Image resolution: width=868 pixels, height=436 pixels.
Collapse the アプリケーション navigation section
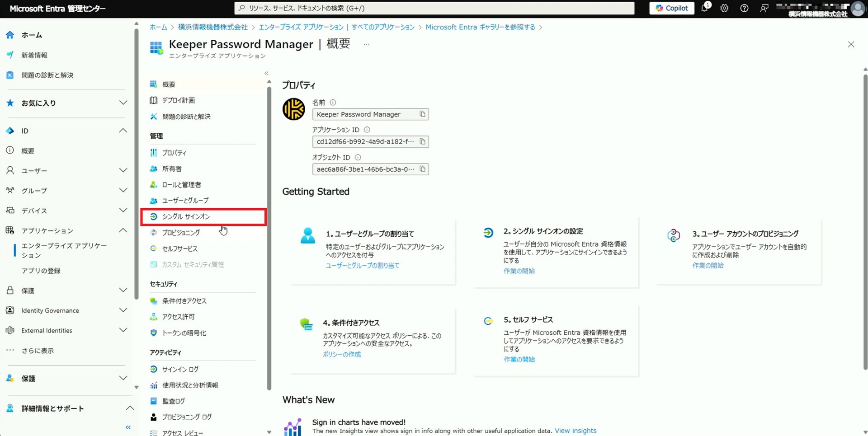coord(123,230)
